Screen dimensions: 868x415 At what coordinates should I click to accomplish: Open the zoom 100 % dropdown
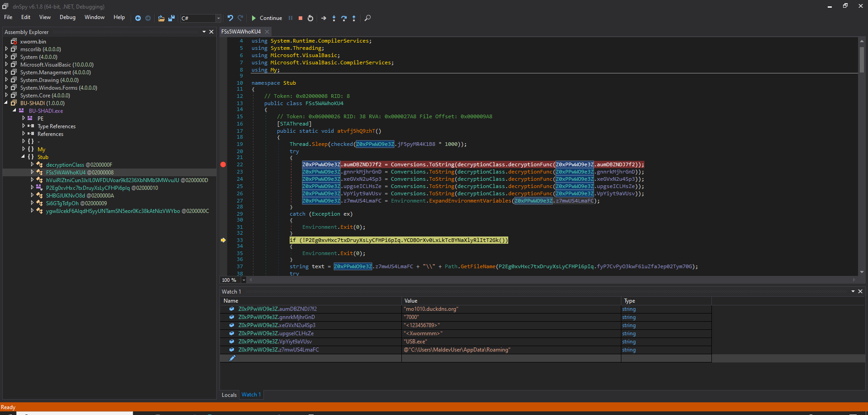pyautogui.click(x=243, y=280)
